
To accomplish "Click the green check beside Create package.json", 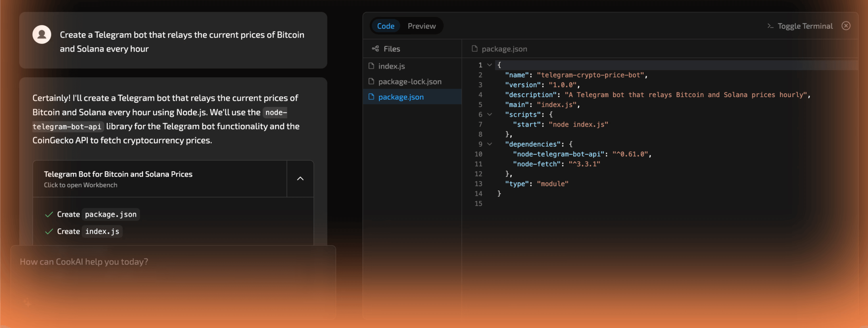I will 49,215.
